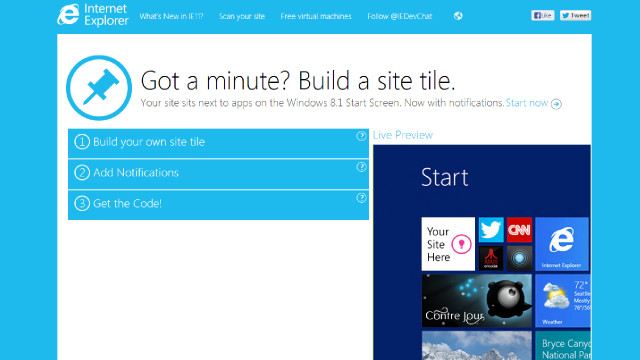Screen dimensions: 640x360
Task: Click the Facebook Like button
Action: point(542,16)
